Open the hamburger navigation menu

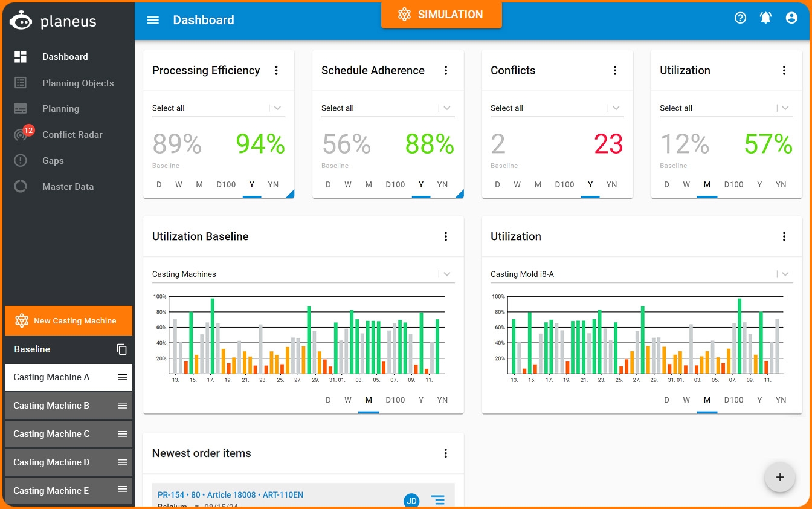coord(153,20)
